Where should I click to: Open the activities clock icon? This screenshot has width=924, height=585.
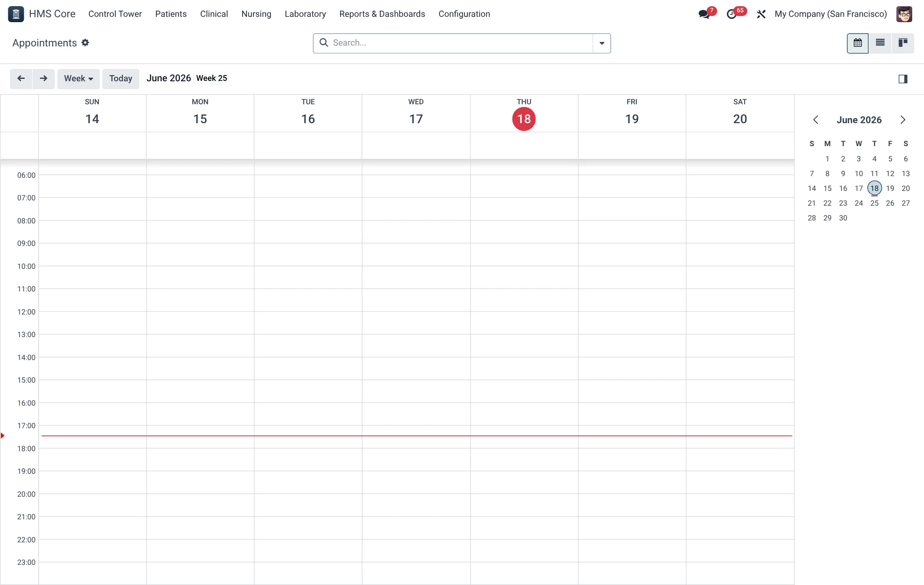pos(731,14)
